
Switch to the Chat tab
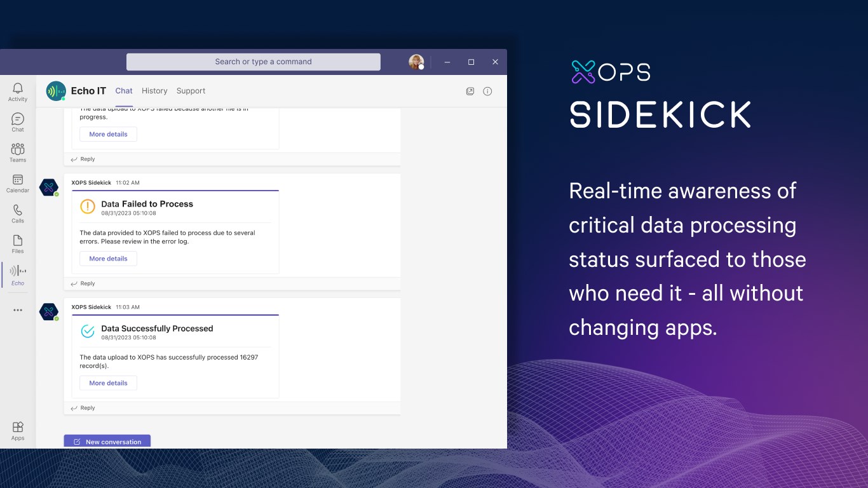(x=124, y=91)
